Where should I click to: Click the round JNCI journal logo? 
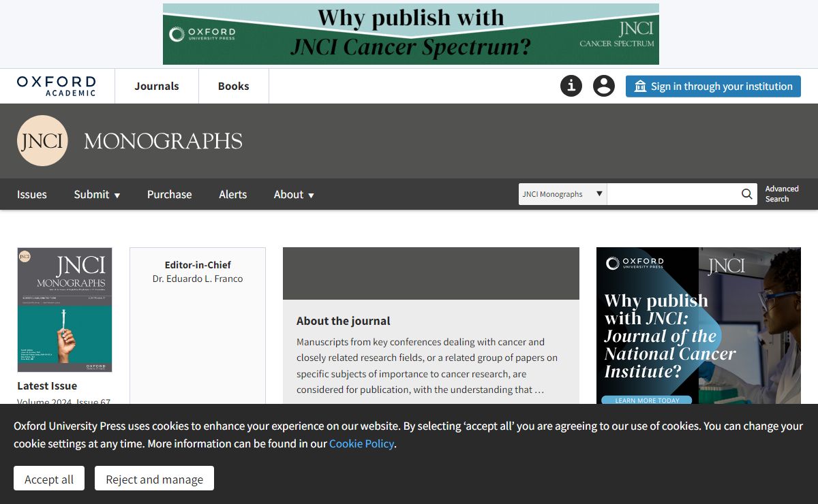point(42,141)
